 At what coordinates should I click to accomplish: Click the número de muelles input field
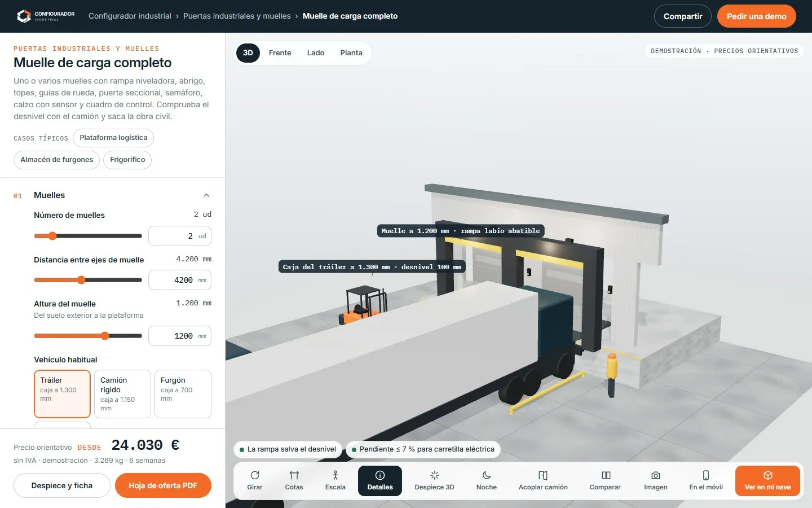click(x=180, y=236)
